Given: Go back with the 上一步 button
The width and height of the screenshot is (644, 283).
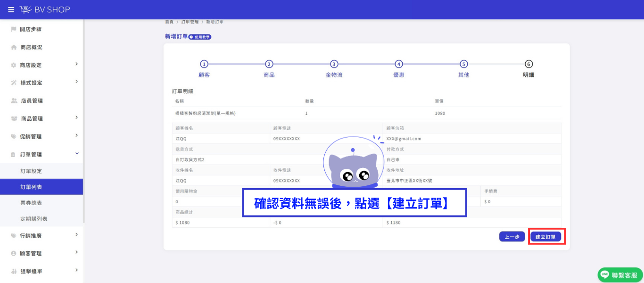Looking at the screenshot, I should click(512, 237).
